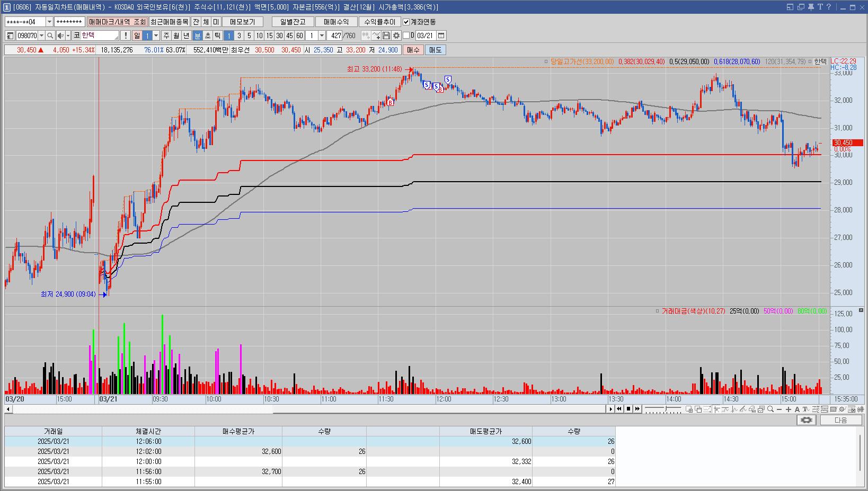This screenshot has height=491, width=868.
Task: Collapse the volume panel via its corner button
Action: [861, 310]
